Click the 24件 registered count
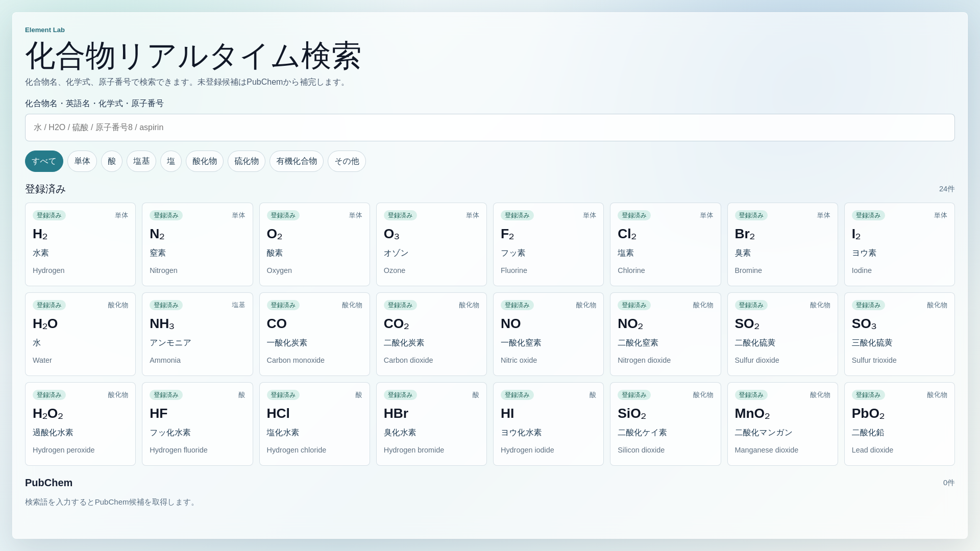This screenshot has height=551, width=980. (947, 189)
